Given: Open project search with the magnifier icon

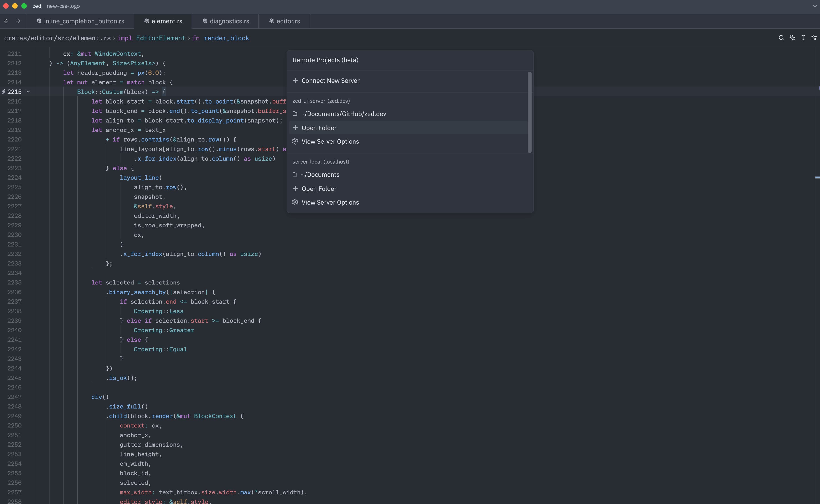Looking at the screenshot, I should 781,38.
